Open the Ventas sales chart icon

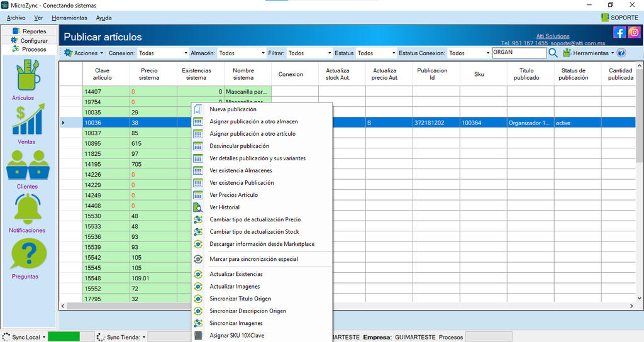[x=28, y=119]
